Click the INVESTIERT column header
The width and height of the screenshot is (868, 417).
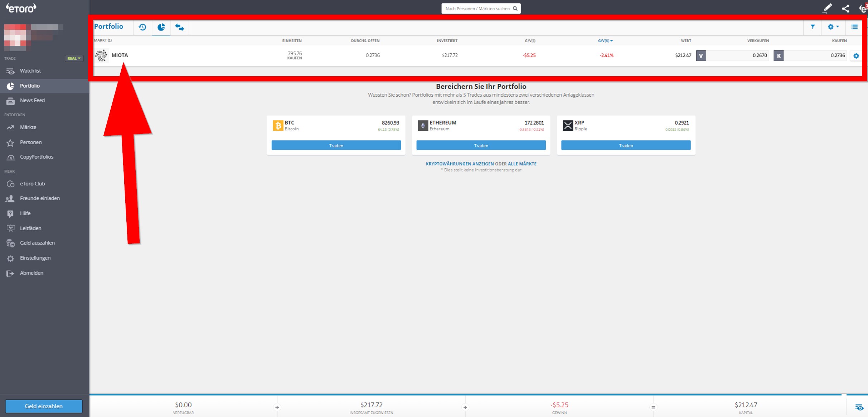[447, 41]
